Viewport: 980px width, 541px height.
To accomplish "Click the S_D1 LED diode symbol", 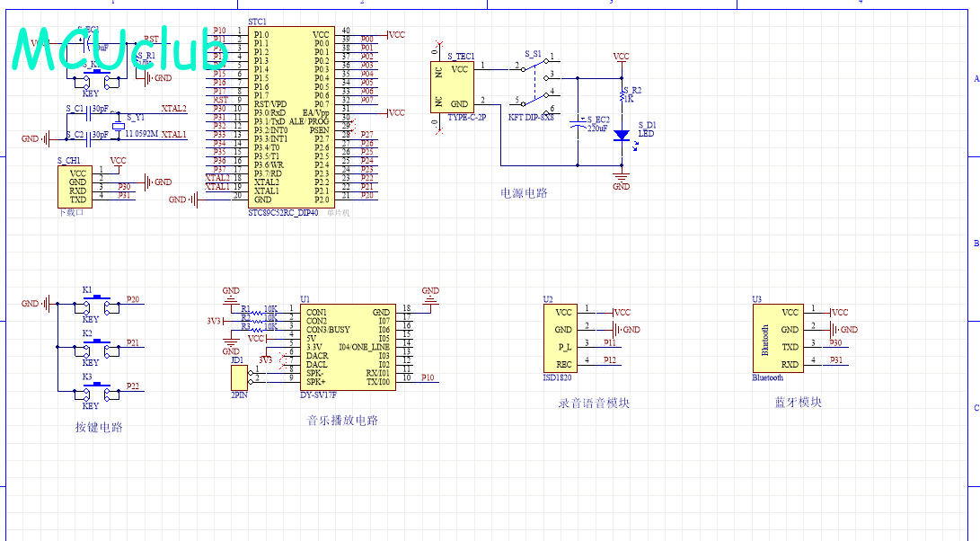I will tap(621, 135).
